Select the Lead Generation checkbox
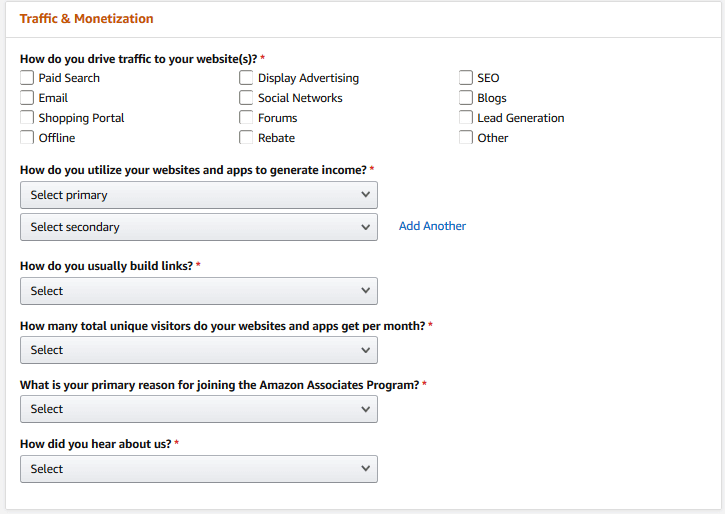This screenshot has width=725, height=514. pyautogui.click(x=466, y=118)
